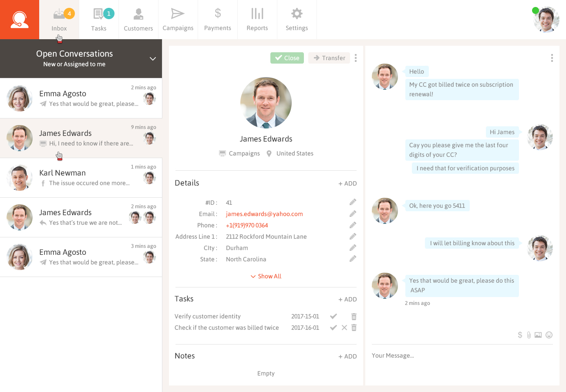View the Reports tab
This screenshot has height=392, width=566.
[257, 20]
